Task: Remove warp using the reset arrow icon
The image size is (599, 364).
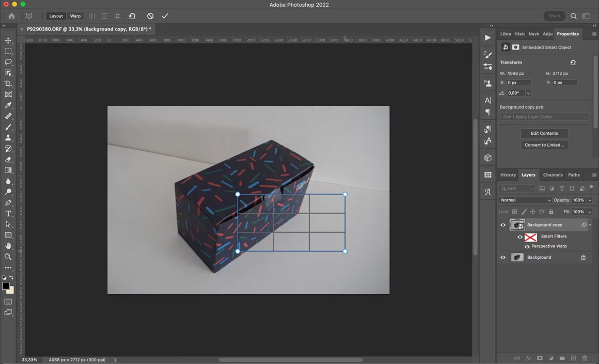Action: (x=132, y=16)
